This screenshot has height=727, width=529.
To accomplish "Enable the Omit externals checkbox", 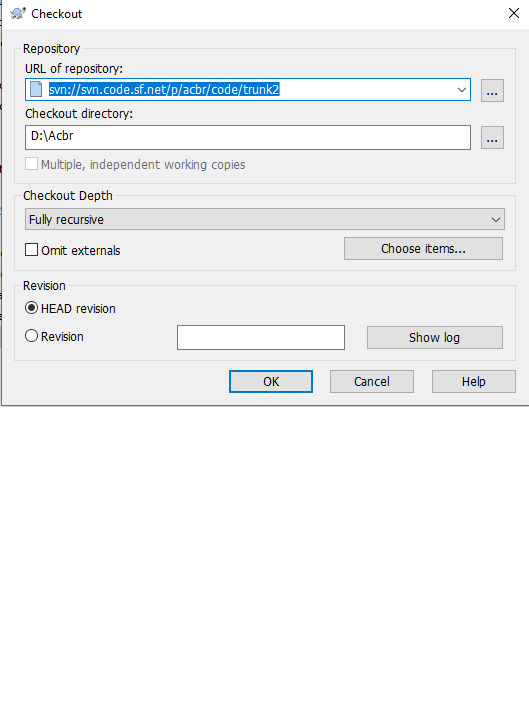I will (x=32, y=250).
